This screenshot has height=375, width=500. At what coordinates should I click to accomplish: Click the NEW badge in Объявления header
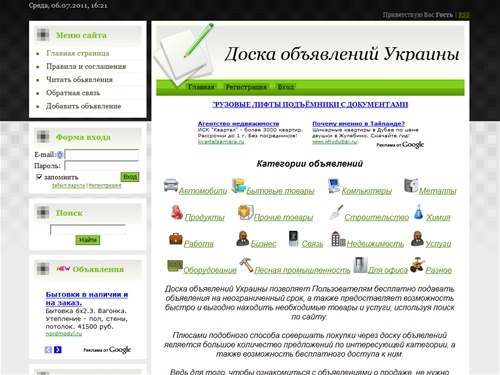click(63, 269)
